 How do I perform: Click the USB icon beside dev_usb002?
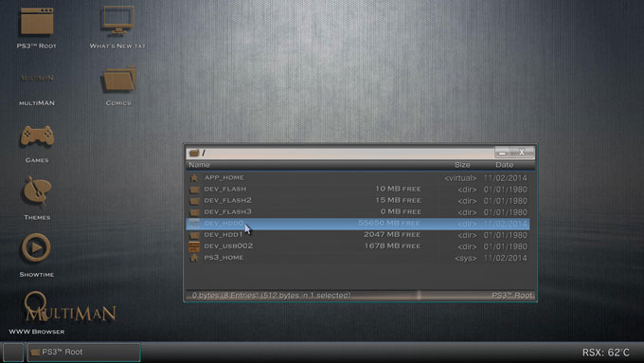click(194, 246)
